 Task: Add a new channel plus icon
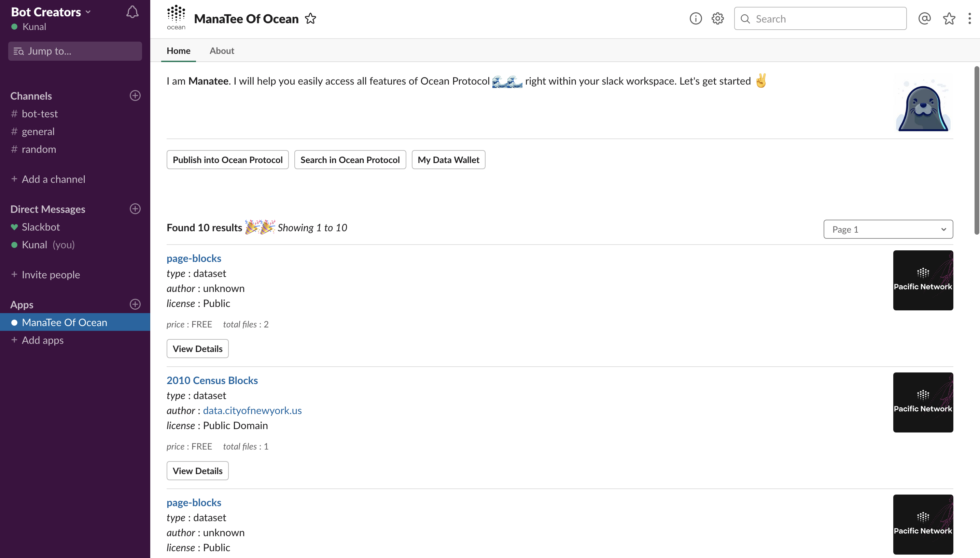click(x=135, y=96)
